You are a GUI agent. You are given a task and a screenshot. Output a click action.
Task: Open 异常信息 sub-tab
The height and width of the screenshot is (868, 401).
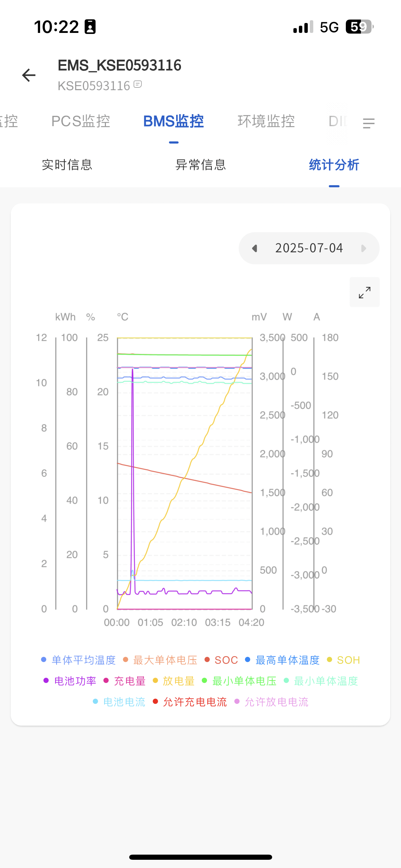click(x=200, y=165)
